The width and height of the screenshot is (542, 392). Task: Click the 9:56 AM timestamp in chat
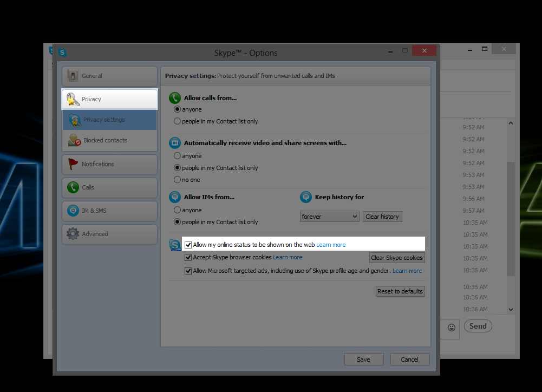pyautogui.click(x=474, y=199)
